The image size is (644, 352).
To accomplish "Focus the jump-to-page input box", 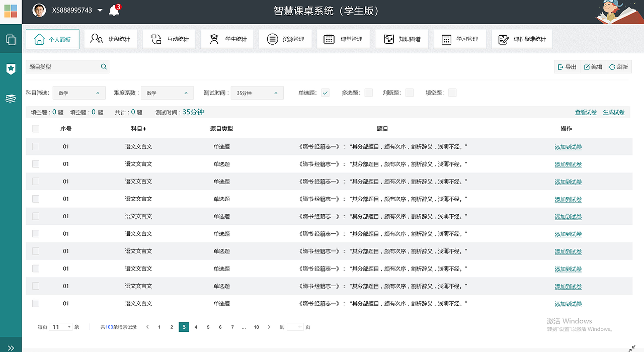I will point(295,327).
